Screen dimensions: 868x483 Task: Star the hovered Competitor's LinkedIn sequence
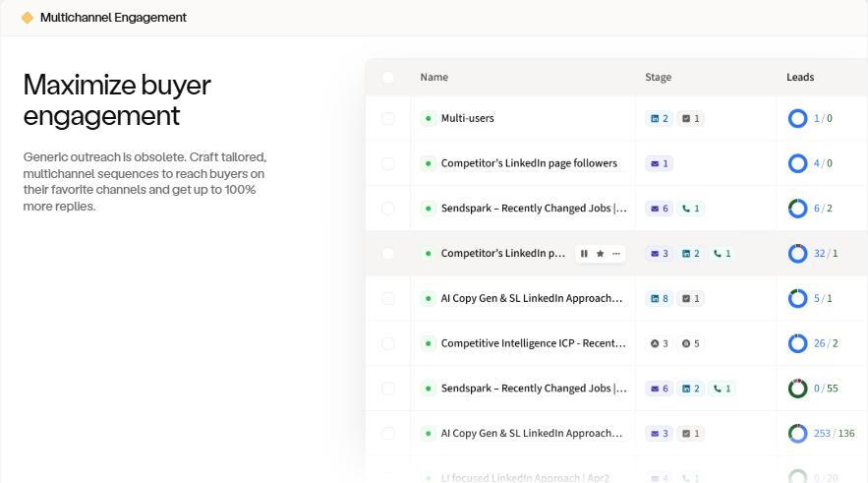600,254
